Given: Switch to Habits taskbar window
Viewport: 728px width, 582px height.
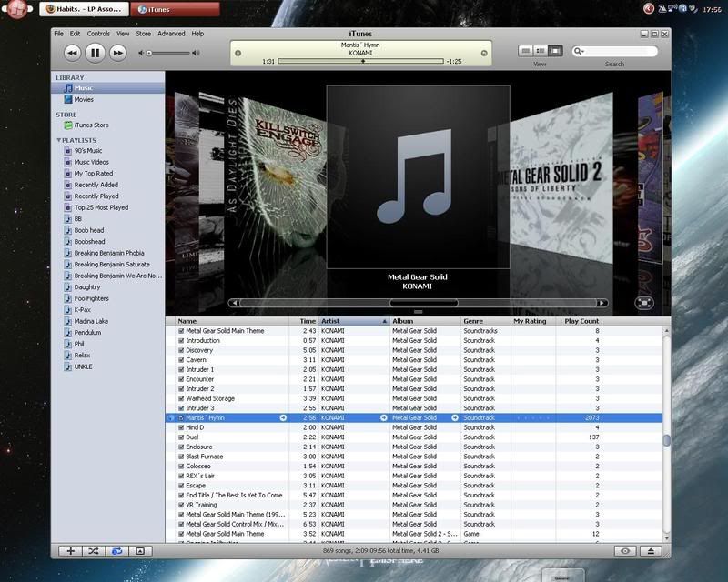Looking at the screenshot, I should tap(84, 9).
